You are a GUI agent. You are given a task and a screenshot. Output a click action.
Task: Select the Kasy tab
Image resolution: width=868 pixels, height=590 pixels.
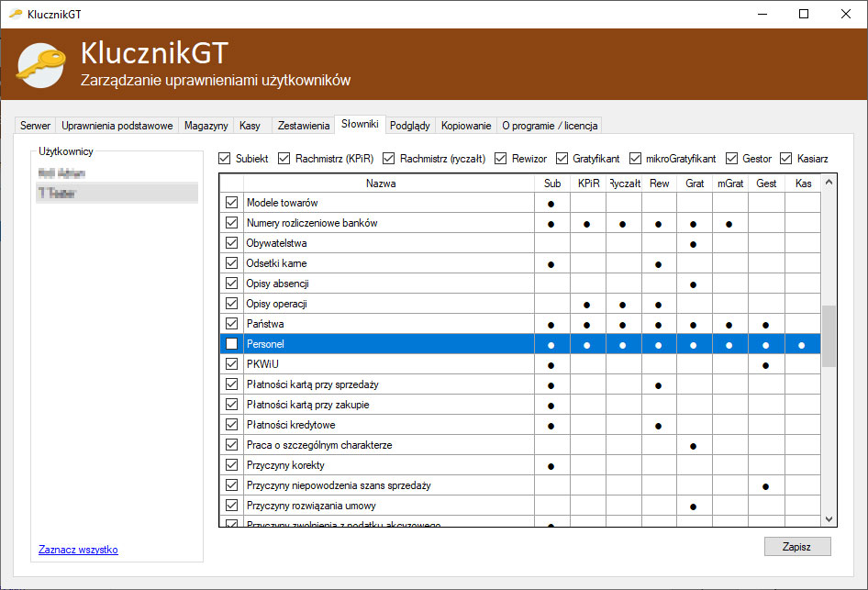click(x=250, y=126)
